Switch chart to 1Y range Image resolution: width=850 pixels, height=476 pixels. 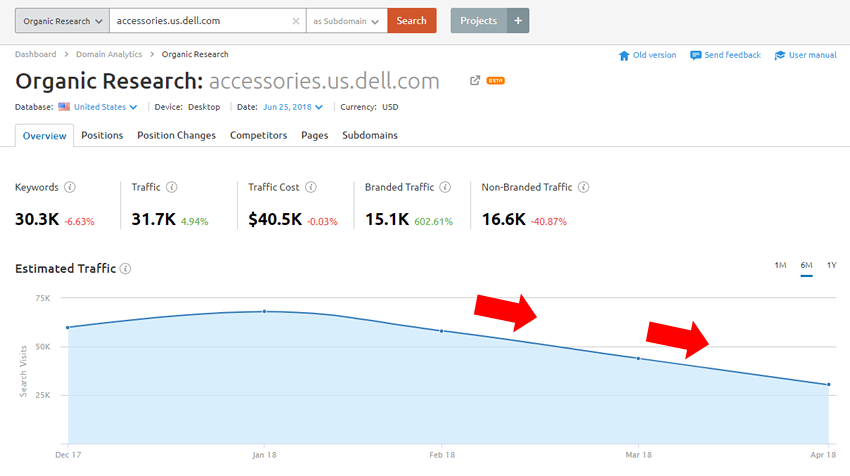(831, 265)
